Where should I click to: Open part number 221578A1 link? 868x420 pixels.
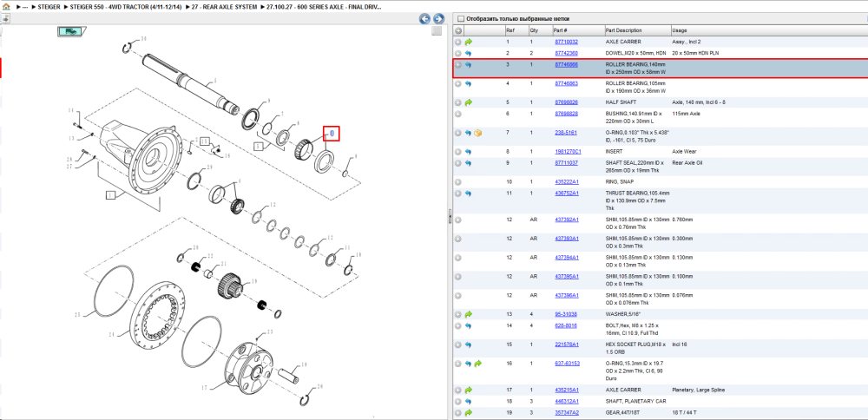(x=567, y=345)
